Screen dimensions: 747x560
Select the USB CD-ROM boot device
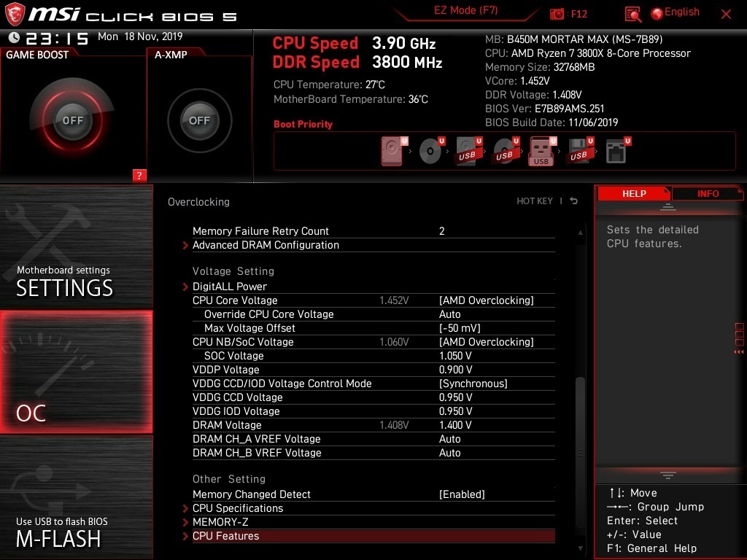(506, 151)
